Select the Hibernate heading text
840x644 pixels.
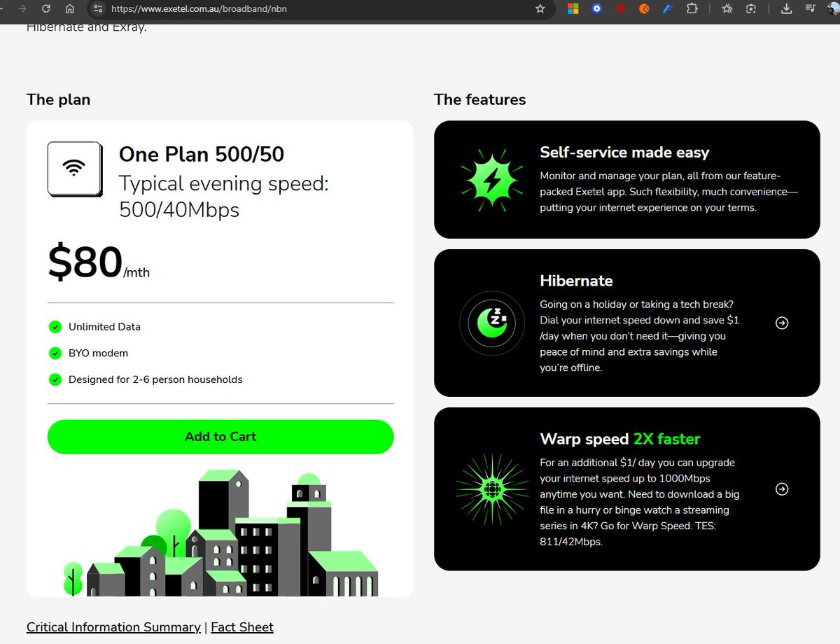click(576, 281)
